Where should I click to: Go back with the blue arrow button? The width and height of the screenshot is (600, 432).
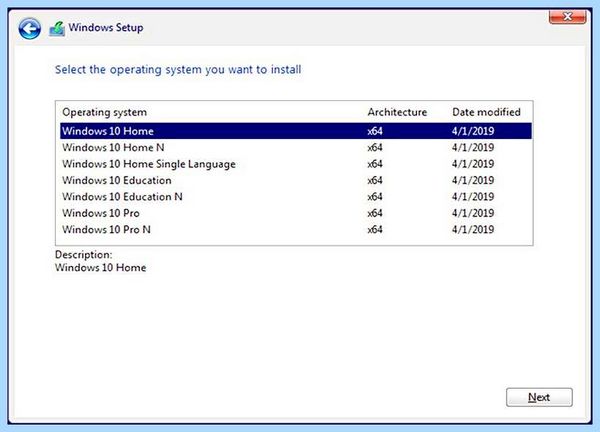pyautogui.click(x=29, y=29)
